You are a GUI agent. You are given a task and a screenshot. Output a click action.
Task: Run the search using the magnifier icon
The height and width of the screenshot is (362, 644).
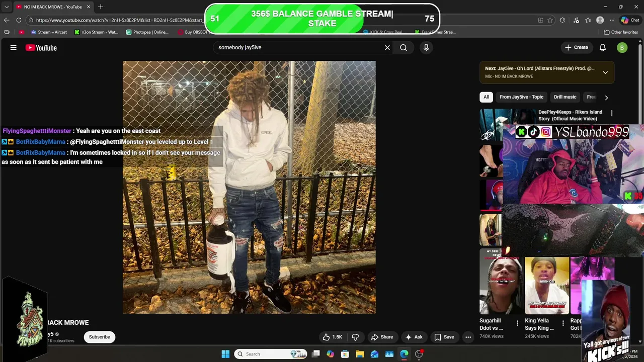(404, 47)
